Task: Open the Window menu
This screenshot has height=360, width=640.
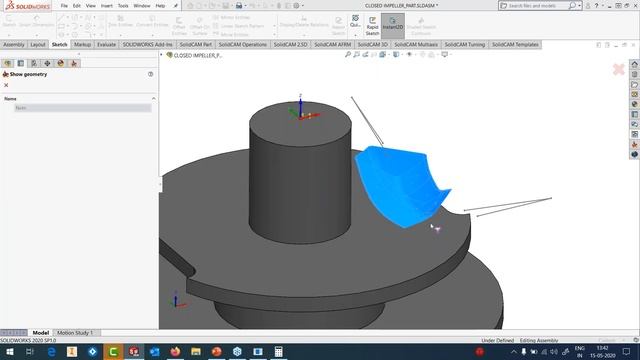Action: (x=142, y=6)
